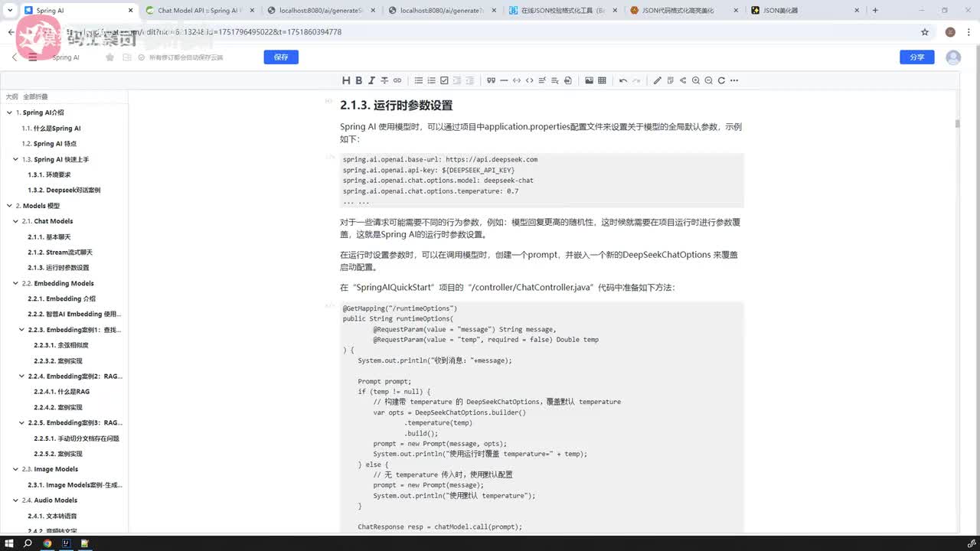Collapse the '2.2. Embedding Models' outline node
This screenshot has height=551, width=980.
tap(15, 283)
